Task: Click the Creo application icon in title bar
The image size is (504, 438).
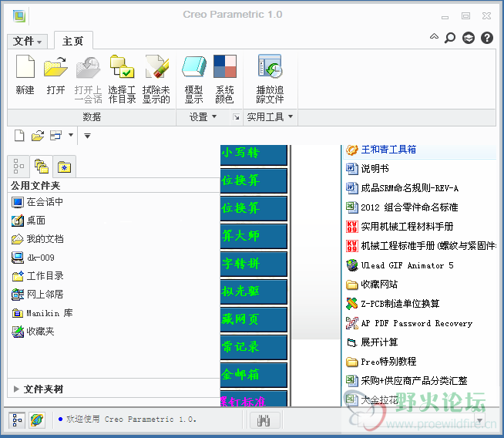Action: coord(19,15)
